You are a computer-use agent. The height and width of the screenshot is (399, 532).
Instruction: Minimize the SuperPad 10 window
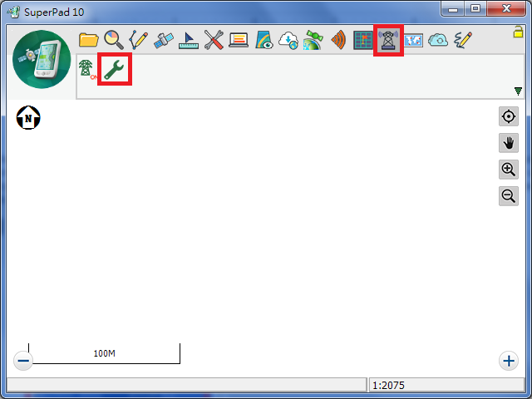pyautogui.click(x=452, y=9)
